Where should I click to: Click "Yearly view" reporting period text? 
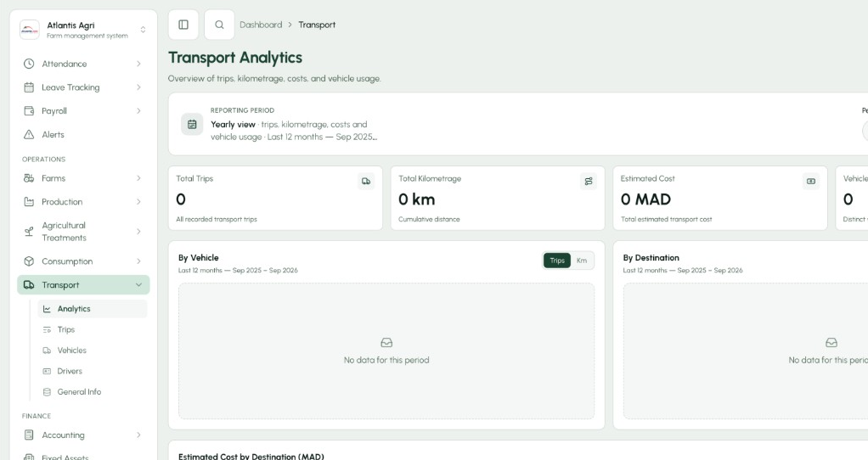[233, 125]
